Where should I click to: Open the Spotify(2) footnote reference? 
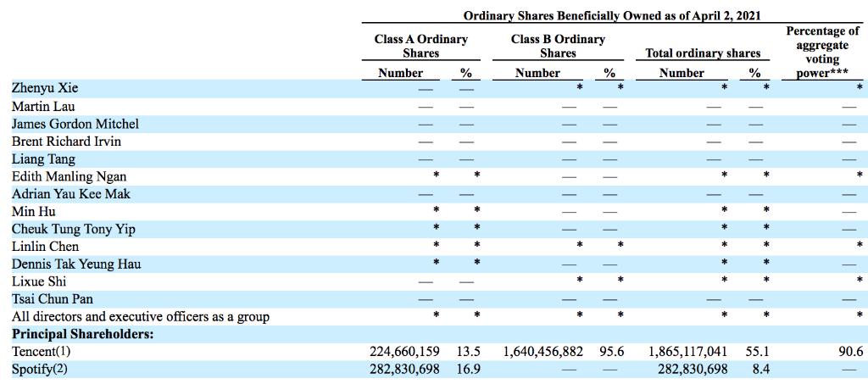(x=61, y=369)
